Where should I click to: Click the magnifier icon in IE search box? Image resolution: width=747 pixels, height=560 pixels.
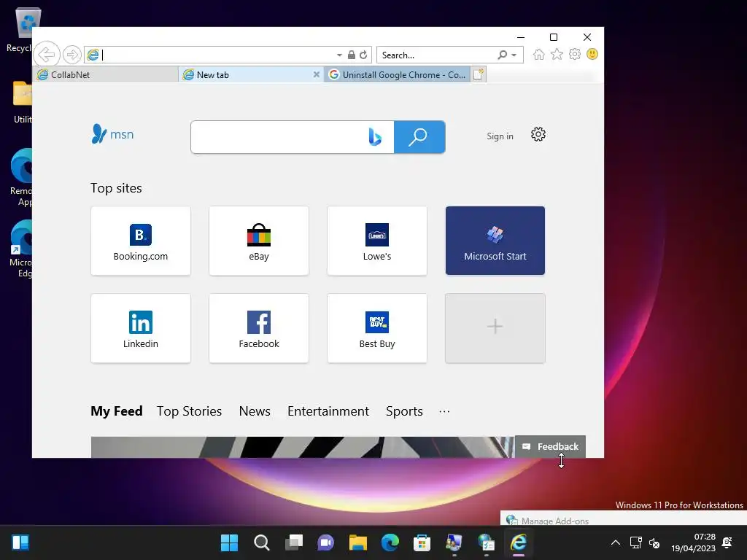[x=502, y=55]
